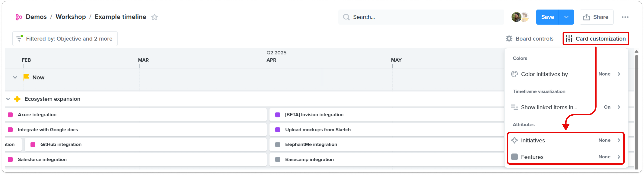644x175 pixels.
Task: Open the GitHub integration card
Action: tap(145, 145)
